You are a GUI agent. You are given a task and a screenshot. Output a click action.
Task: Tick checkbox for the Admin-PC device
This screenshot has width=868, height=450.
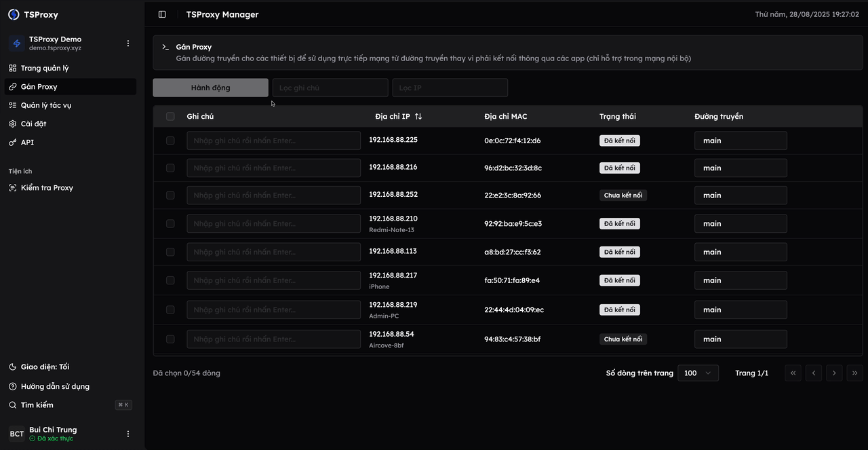[x=170, y=310]
